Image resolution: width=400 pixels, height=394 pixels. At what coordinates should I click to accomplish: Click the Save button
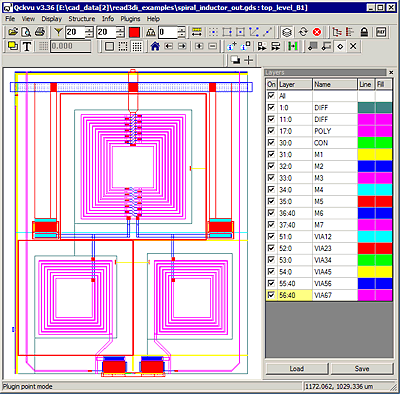click(x=362, y=368)
